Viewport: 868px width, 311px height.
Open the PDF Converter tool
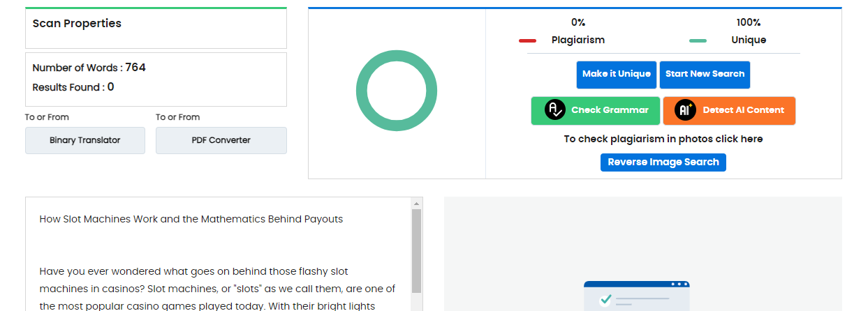(221, 140)
